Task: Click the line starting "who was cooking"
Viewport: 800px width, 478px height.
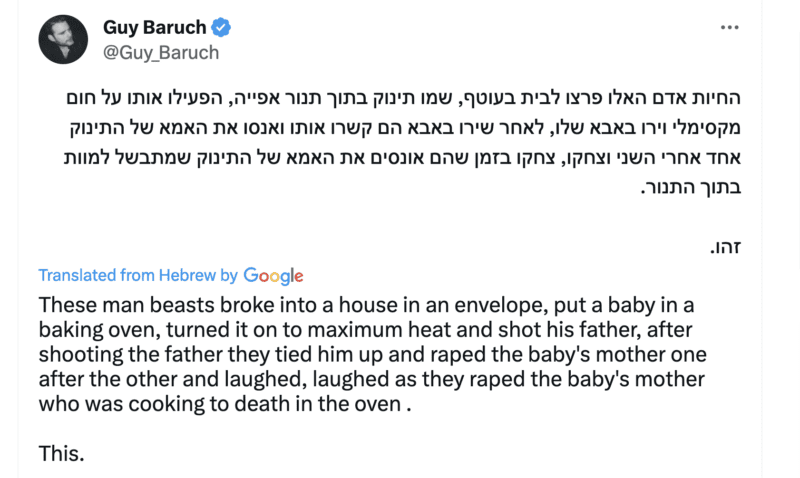Action: coord(224,405)
